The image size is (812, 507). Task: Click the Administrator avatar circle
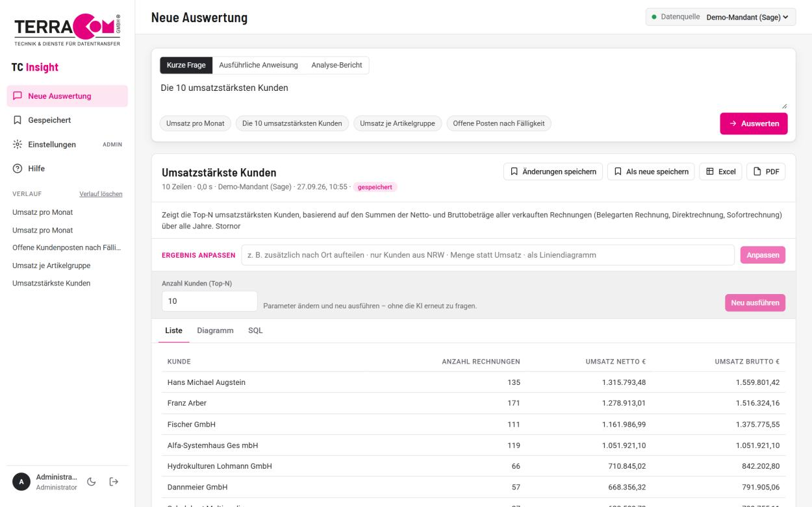[21, 482]
